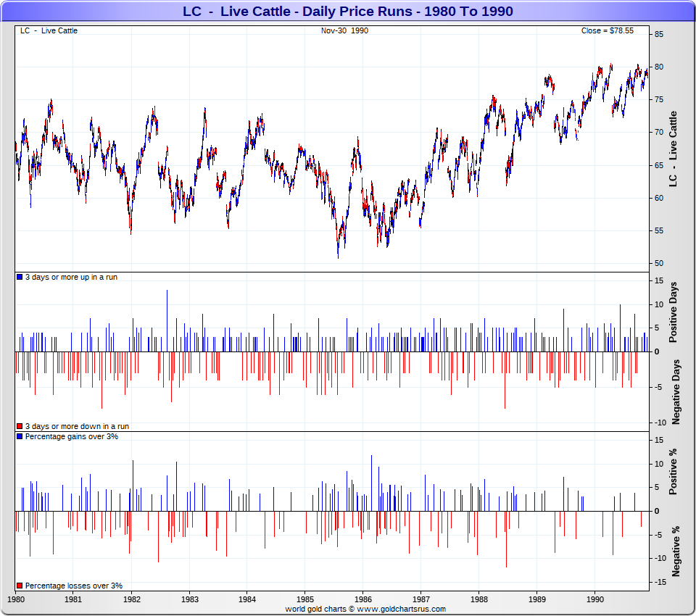
Task: Click the 'LC - Live Cattle' label in top-left of price chart
Action: tap(49, 31)
